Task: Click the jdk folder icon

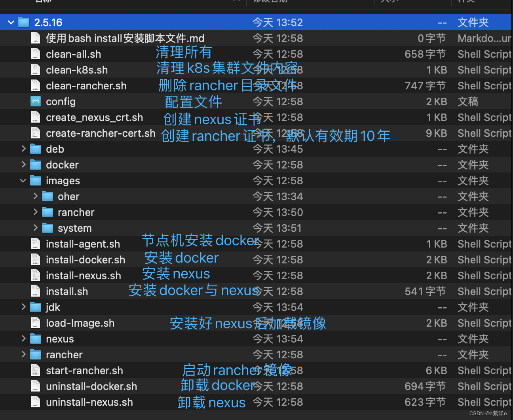Action: point(36,307)
